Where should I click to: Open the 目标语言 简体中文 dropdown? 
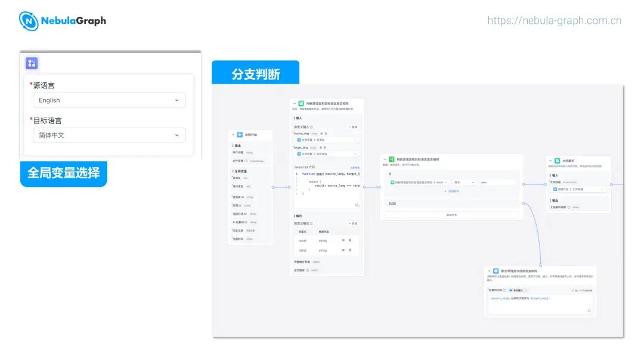coord(109,136)
